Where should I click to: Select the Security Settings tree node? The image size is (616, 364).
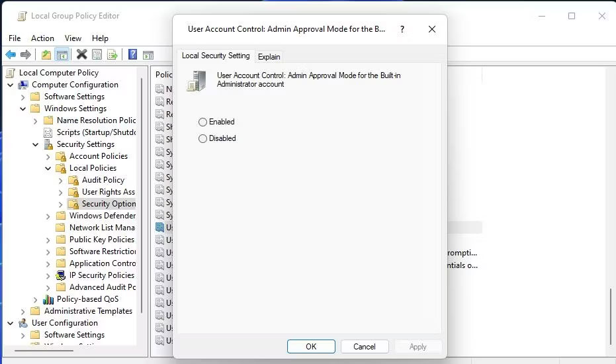[85, 144]
